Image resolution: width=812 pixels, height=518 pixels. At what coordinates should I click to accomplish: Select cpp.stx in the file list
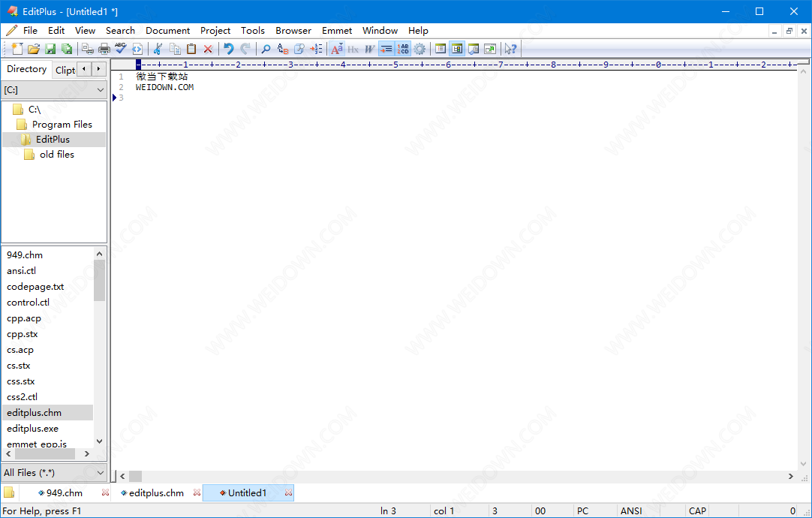pos(23,334)
